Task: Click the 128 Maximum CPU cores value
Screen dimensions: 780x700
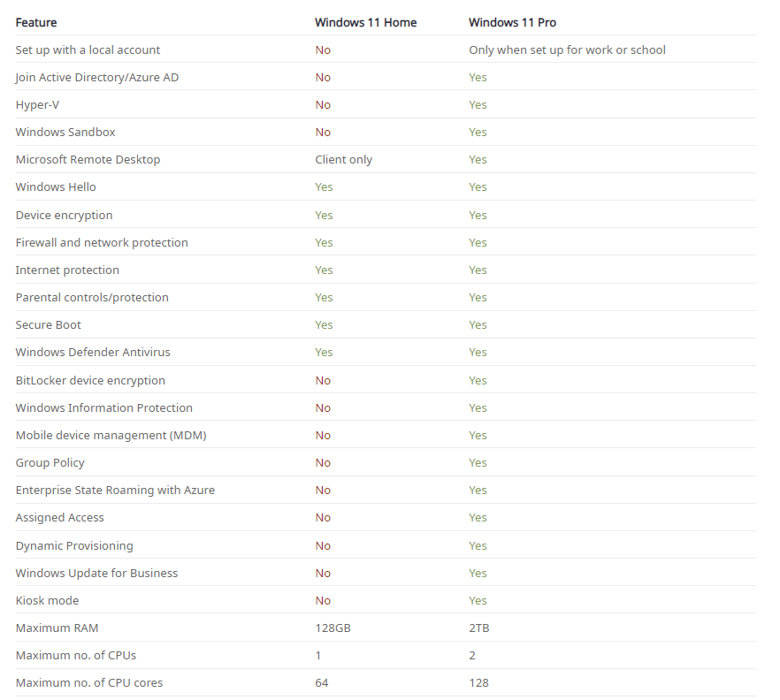Action: coord(478,682)
